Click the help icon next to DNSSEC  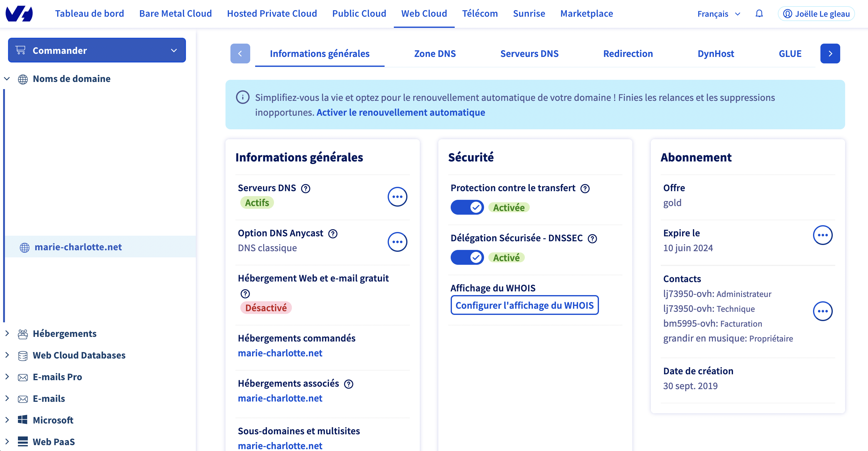(x=592, y=238)
